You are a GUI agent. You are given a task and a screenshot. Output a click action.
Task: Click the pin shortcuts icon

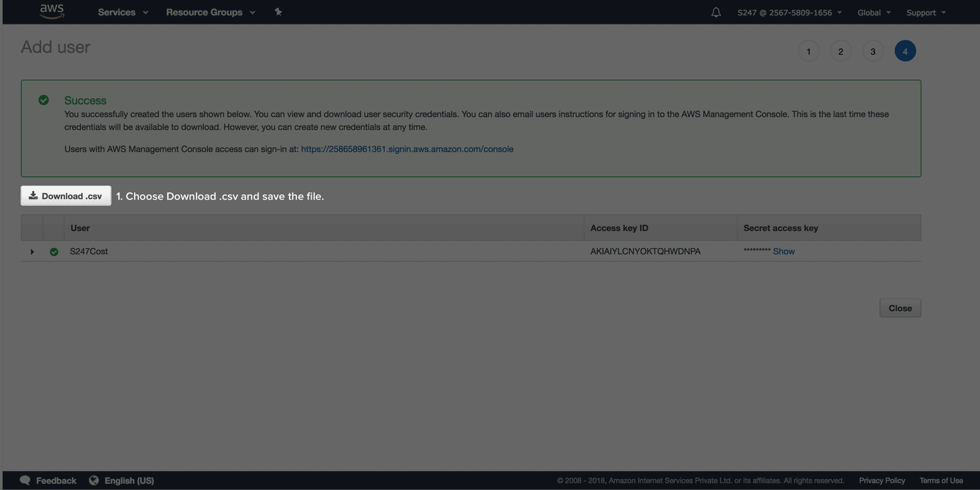pyautogui.click(x=278, y=12)
